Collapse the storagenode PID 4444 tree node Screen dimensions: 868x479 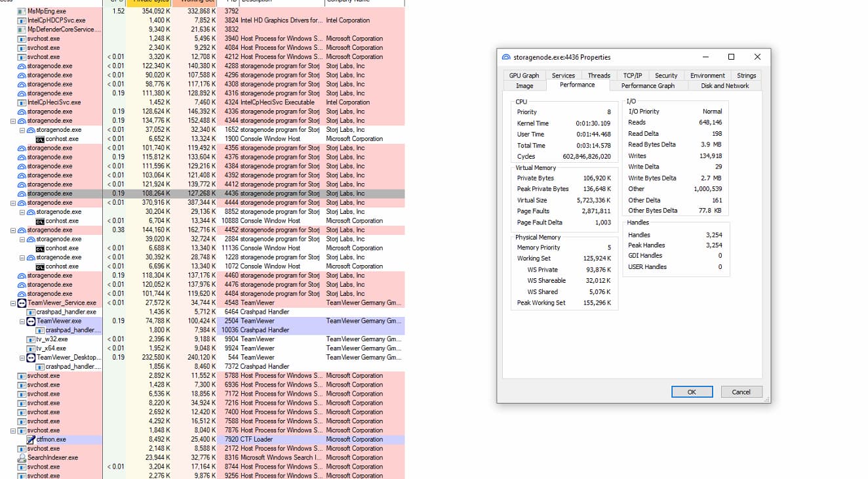pos(13,203)
